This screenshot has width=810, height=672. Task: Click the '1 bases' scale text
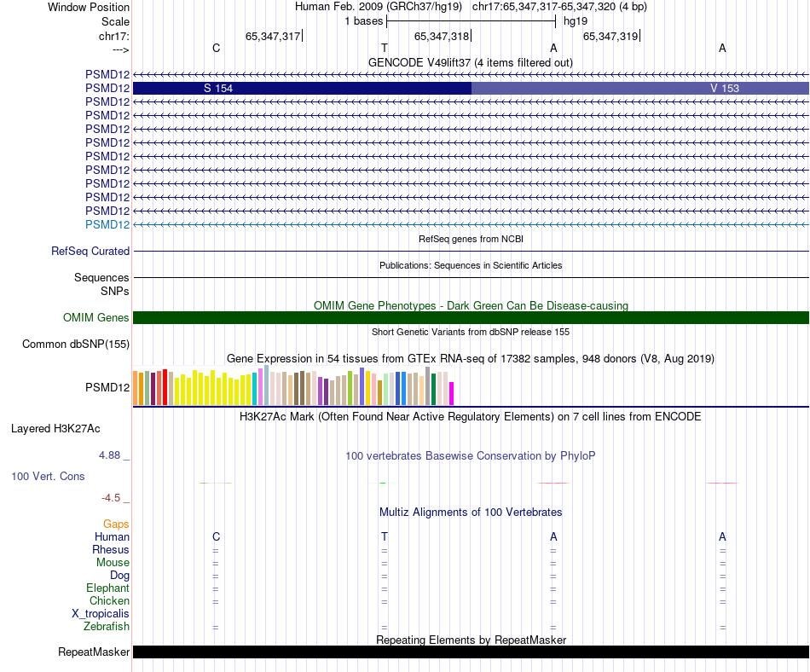[x=364, y=21]
